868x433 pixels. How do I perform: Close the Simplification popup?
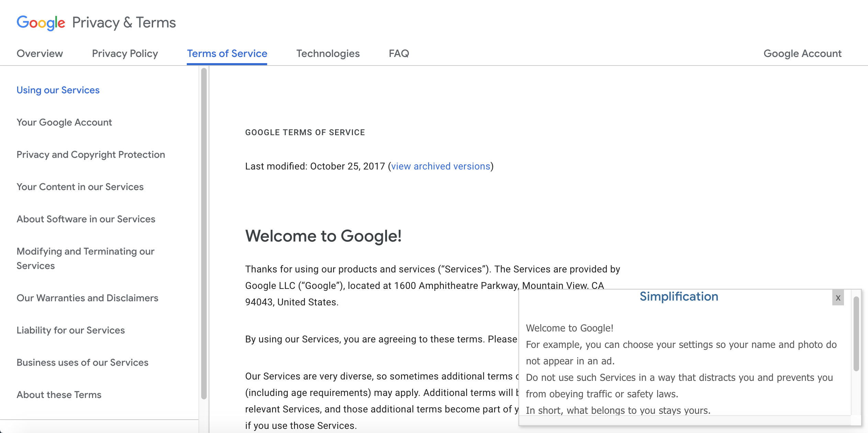click(x=838, y=297)
